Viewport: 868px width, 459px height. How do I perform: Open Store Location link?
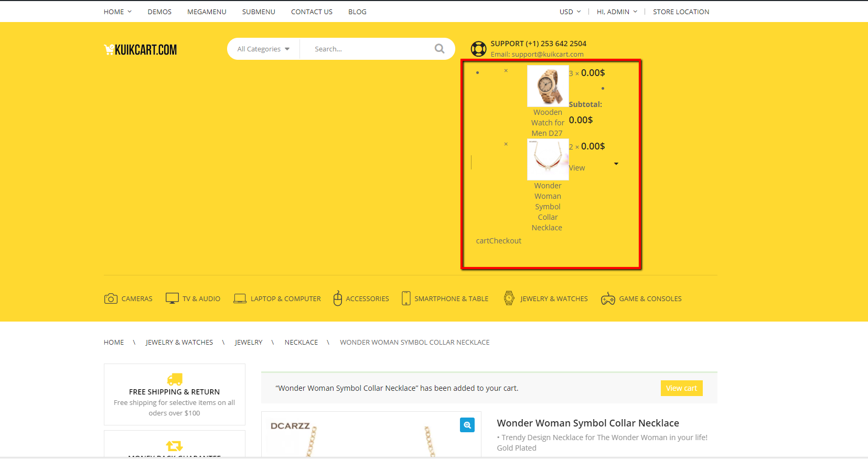click(x=681, y=12)
